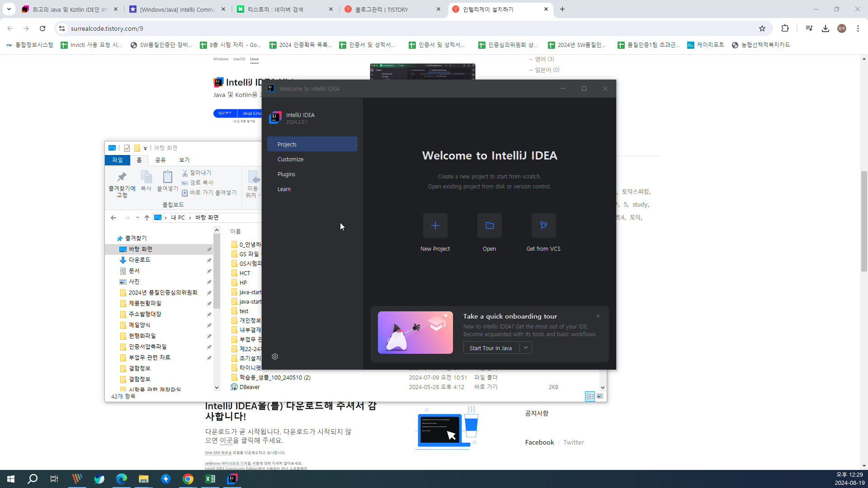Click Start Tour in Java button

coord(491,348)
